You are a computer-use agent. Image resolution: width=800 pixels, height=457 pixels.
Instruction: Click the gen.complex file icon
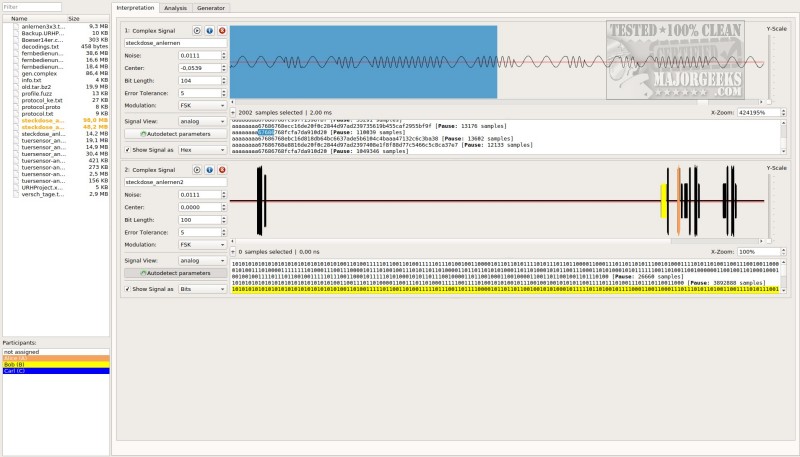pyautogui.click(x=14, y=74)
